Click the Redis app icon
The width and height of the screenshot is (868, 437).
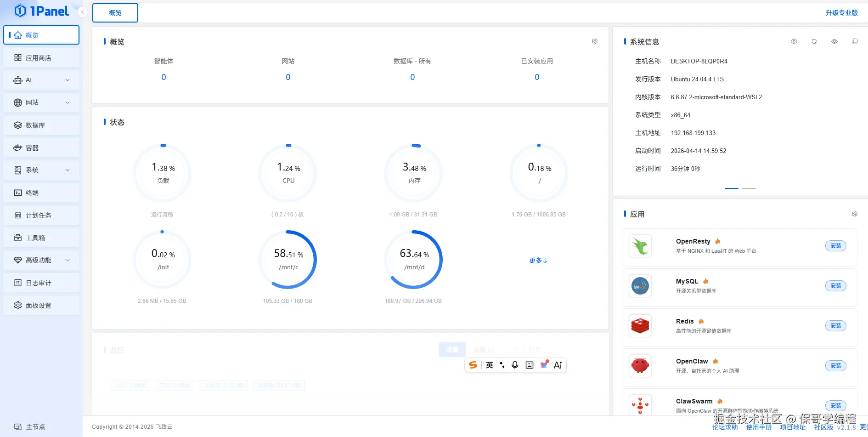pyautogui.click(x=640, y=326)
